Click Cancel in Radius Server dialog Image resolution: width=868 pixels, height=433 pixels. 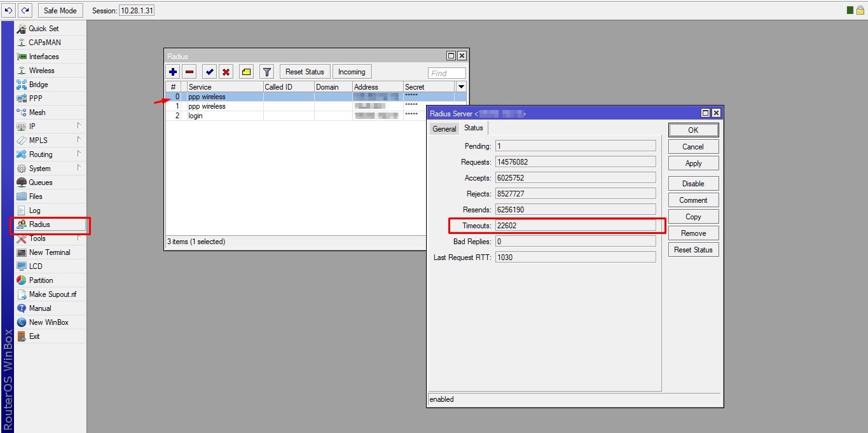(x=693, y=146)
